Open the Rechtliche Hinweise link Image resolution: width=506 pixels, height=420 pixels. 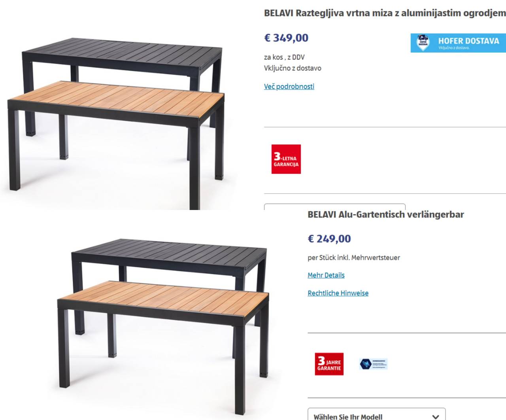pos(338,293)
